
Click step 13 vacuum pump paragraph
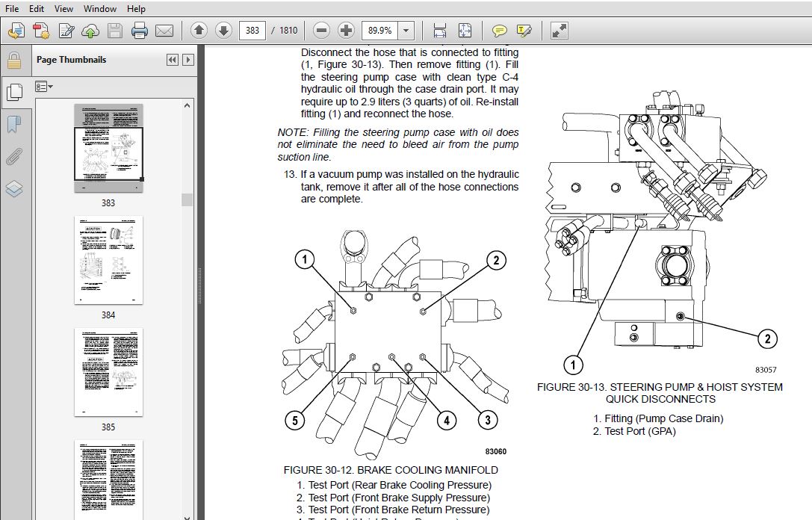tap(401, 187)
